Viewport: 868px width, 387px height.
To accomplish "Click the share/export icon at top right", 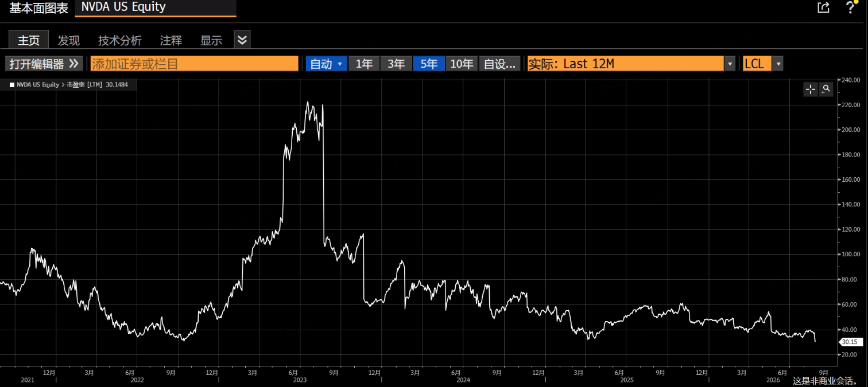I will pyautogui.click(x=823, y=7).
